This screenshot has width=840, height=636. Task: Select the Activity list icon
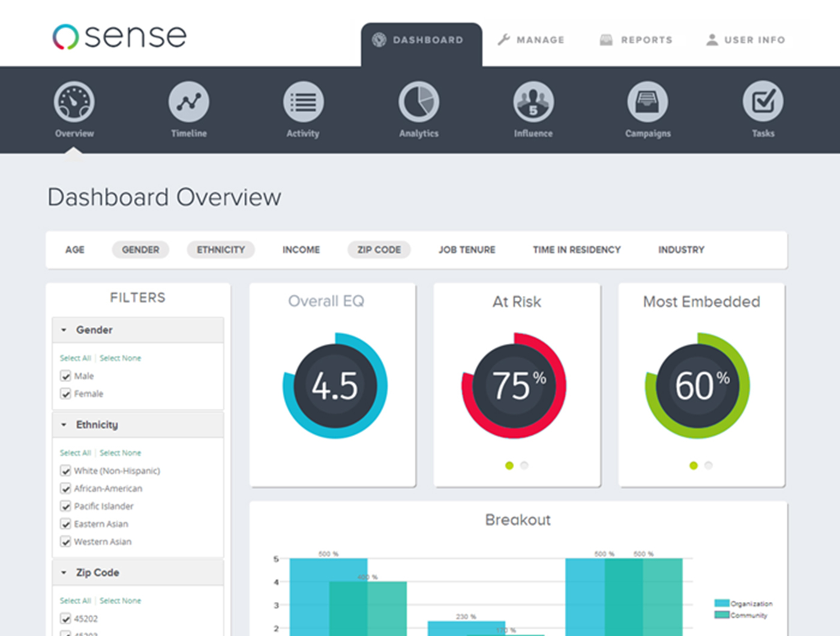(x=304, y=101)
